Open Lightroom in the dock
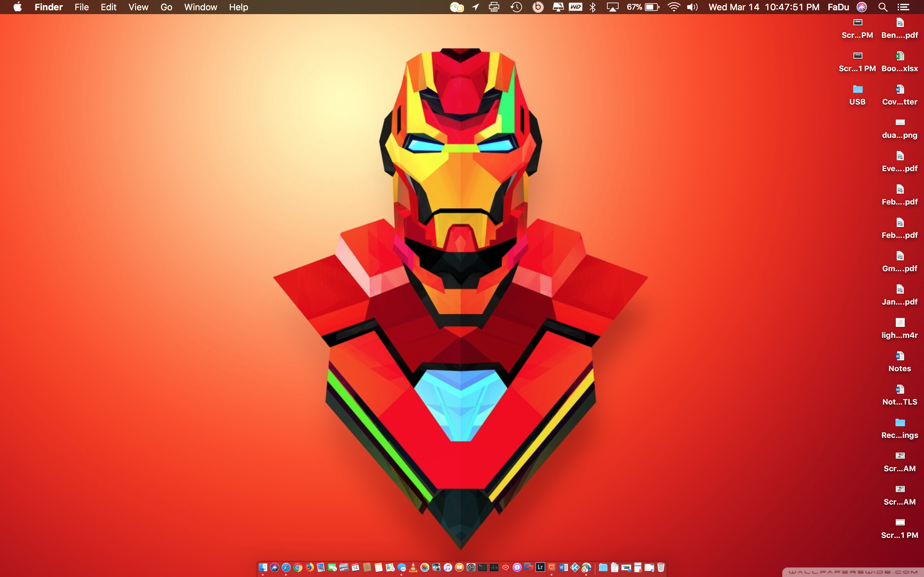This screenshot has width=924, height=577. (540, 567)
